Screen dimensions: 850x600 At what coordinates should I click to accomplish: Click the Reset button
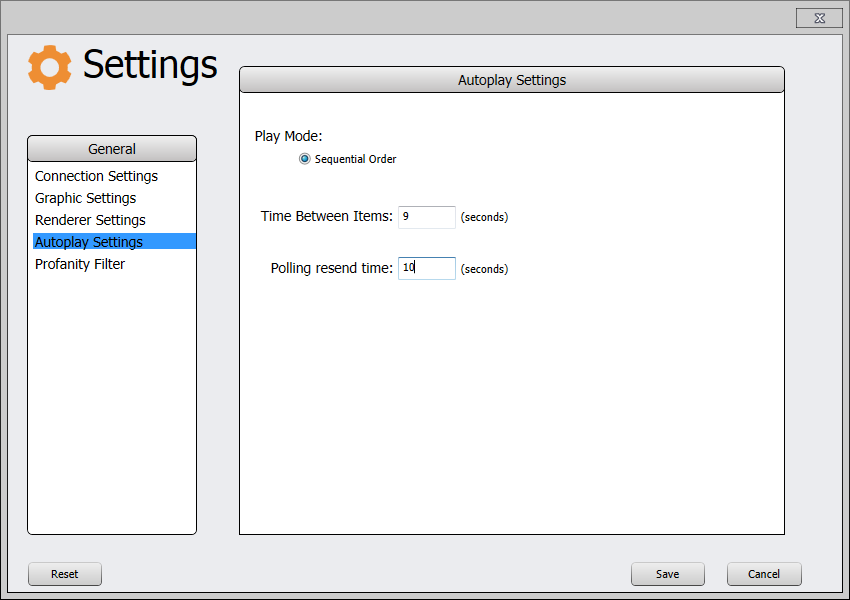point(65,574)
